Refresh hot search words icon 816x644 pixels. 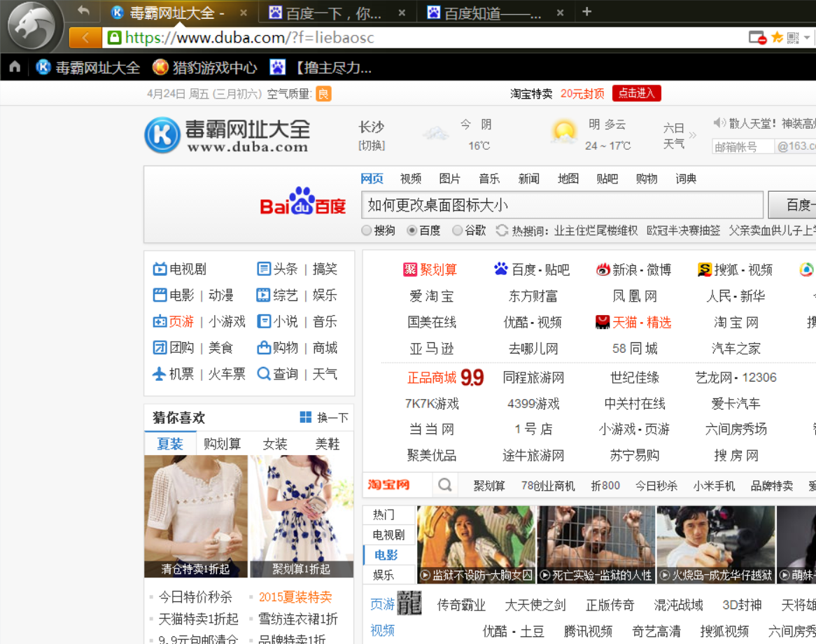[502, 230]
